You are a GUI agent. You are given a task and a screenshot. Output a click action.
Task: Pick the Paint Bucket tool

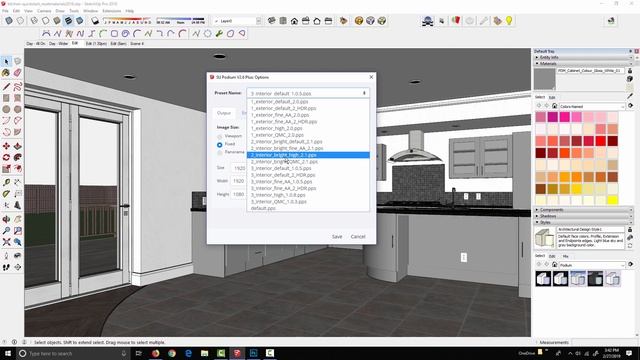tap(6, 73)
